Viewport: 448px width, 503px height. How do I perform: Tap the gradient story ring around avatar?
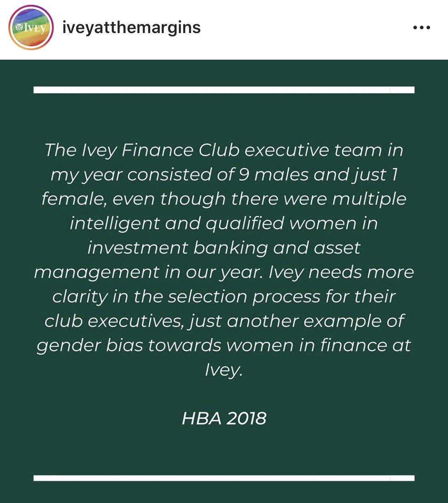click(31, 28)
